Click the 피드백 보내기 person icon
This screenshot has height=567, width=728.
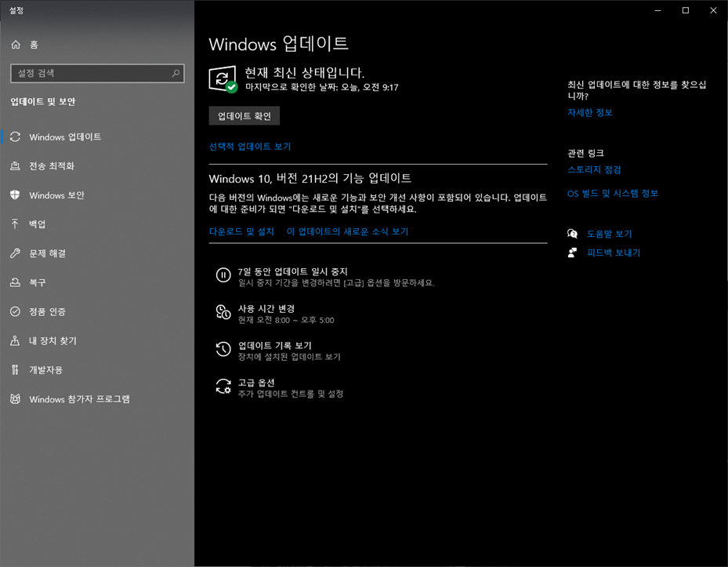point(573,253)
